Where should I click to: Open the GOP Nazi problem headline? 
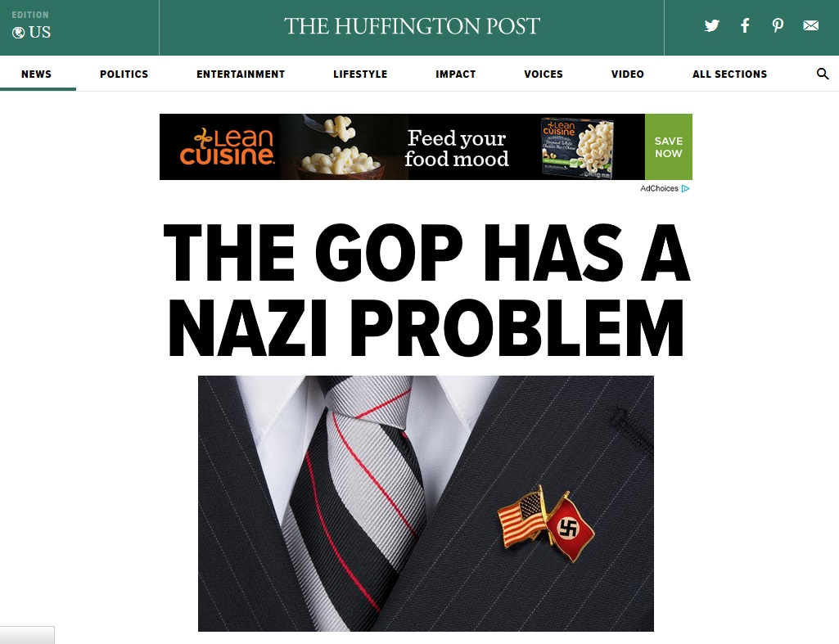(x=426, y=290)
